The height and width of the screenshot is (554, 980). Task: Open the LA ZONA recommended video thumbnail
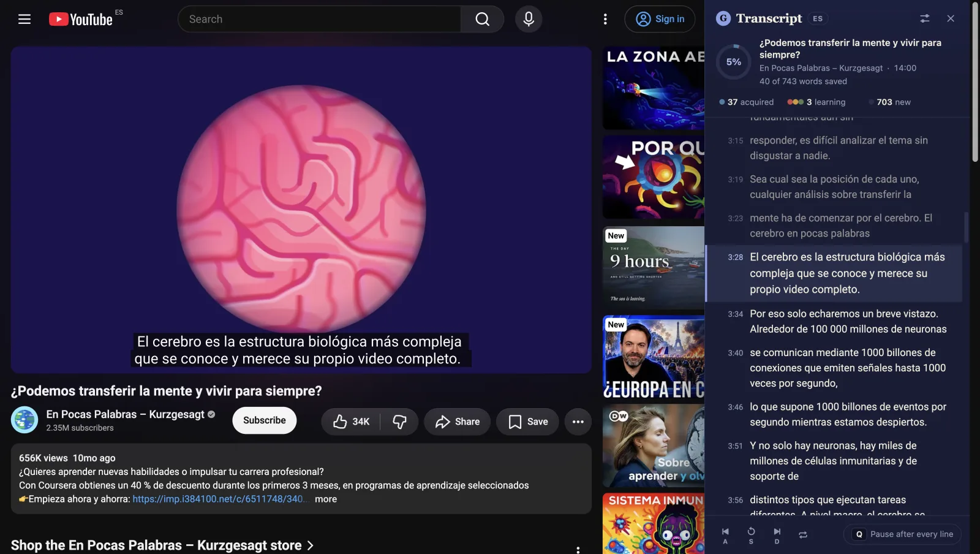[x=654, y=88]
